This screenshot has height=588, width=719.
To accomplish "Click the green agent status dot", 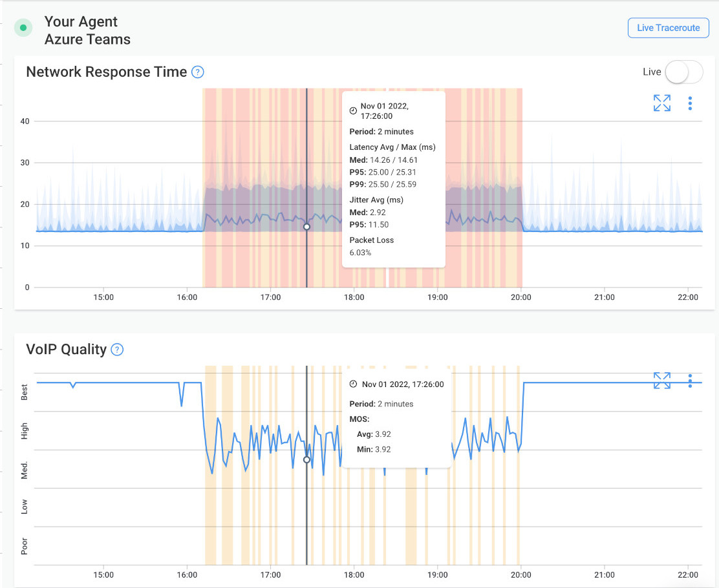I will (x=23, y=28).
